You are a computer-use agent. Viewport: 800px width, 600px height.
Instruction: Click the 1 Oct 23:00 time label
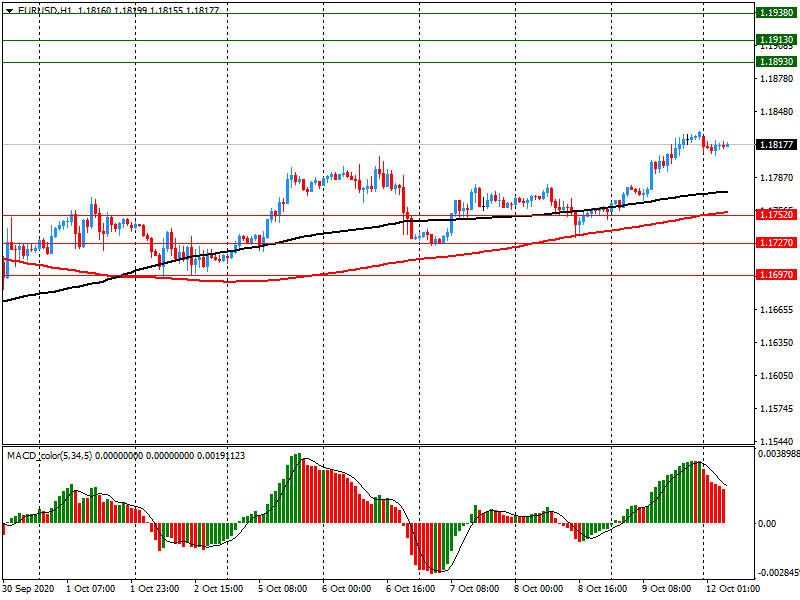pyautogui.click(x=155, y=589)
